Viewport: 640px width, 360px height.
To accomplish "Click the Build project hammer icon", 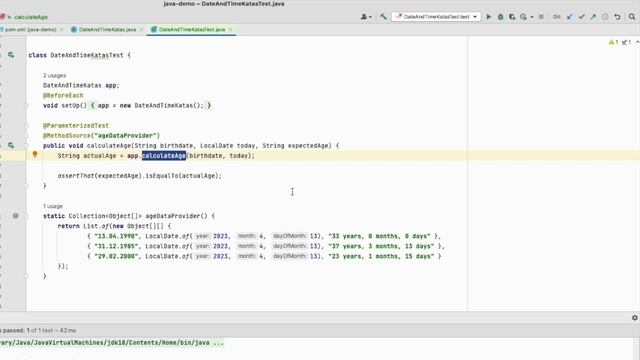I will pos(383,17).
